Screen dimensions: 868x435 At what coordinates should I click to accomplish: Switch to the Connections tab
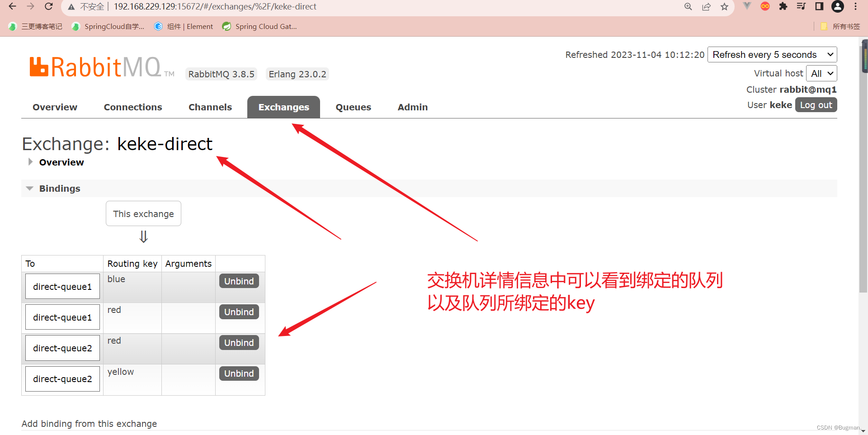[133, 107]
